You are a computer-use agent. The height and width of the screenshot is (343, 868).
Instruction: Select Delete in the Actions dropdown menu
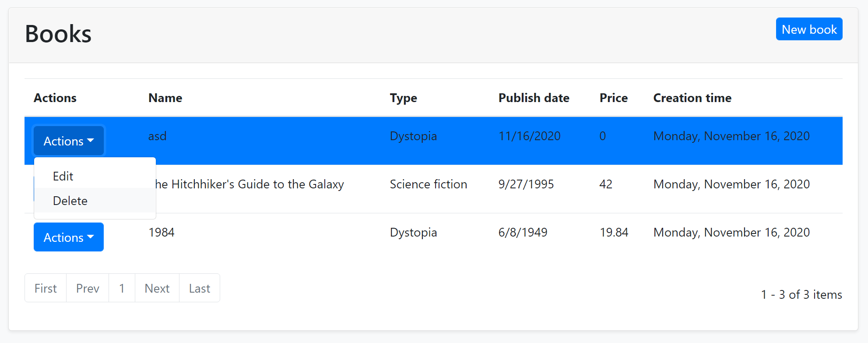pos(70,201)
